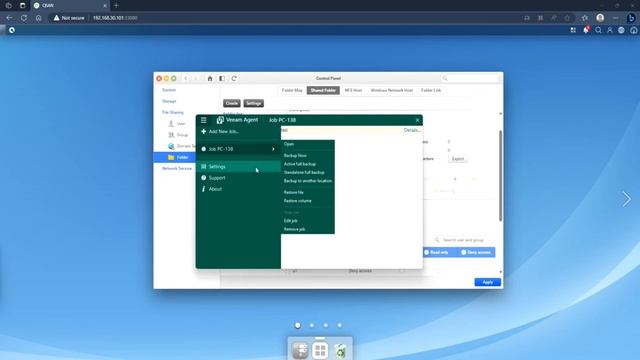Toggle Control Panel sidebar layout icon

(222, 78)
